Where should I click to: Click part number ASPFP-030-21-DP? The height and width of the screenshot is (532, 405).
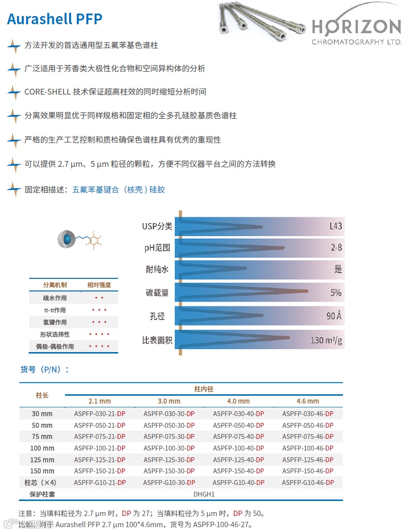coord(100,414)
